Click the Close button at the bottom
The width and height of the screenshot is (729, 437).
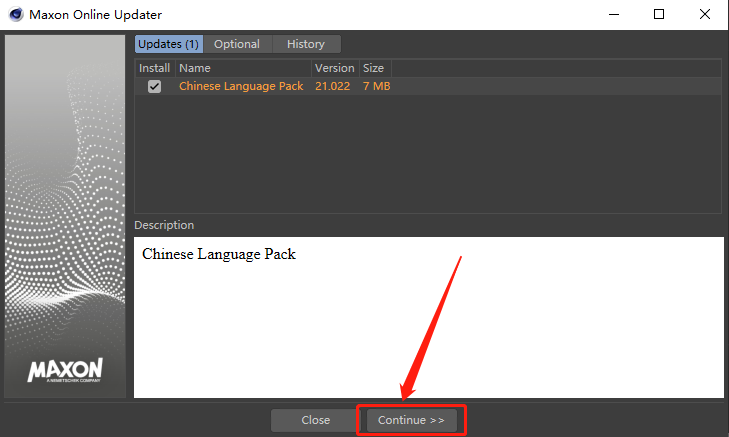click(x=316, y=420)
